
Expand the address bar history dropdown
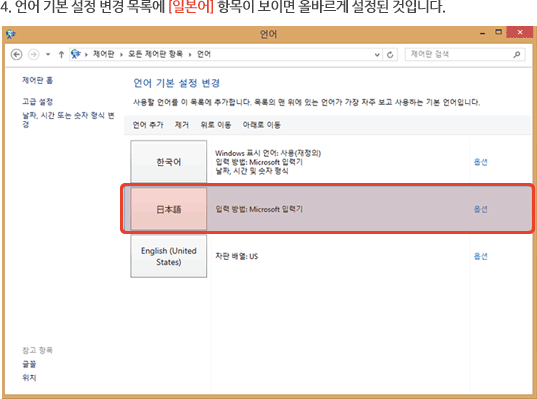(377, 54)
